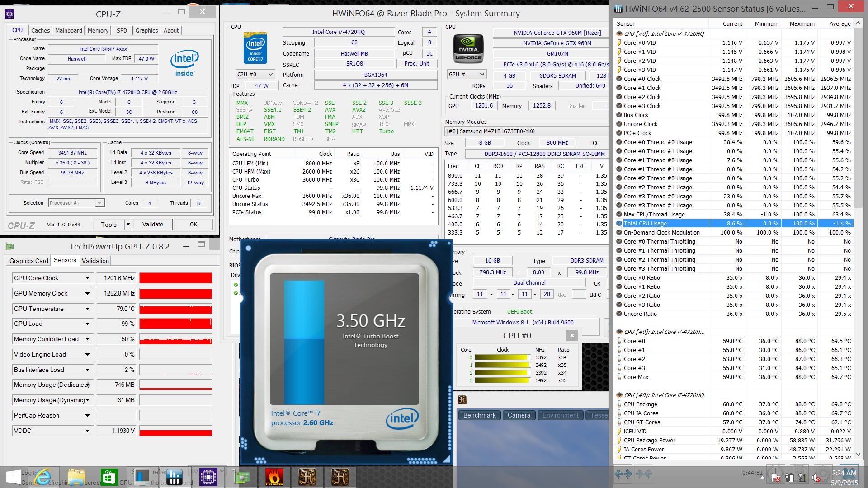The height and width of the screenshot is (488, 868).
Task: Click the chip icon of the first CPU sensor group
Action: click(x=619, y=33)
